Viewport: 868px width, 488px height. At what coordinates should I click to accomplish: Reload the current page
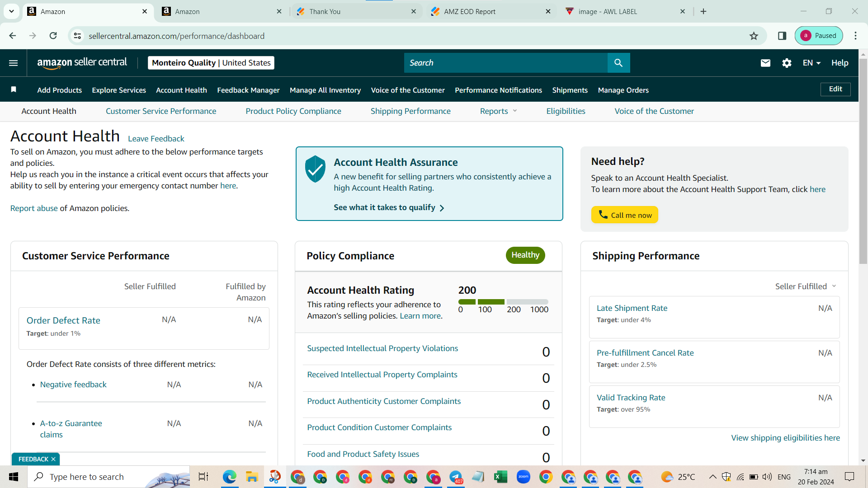(x=53, y=36)
